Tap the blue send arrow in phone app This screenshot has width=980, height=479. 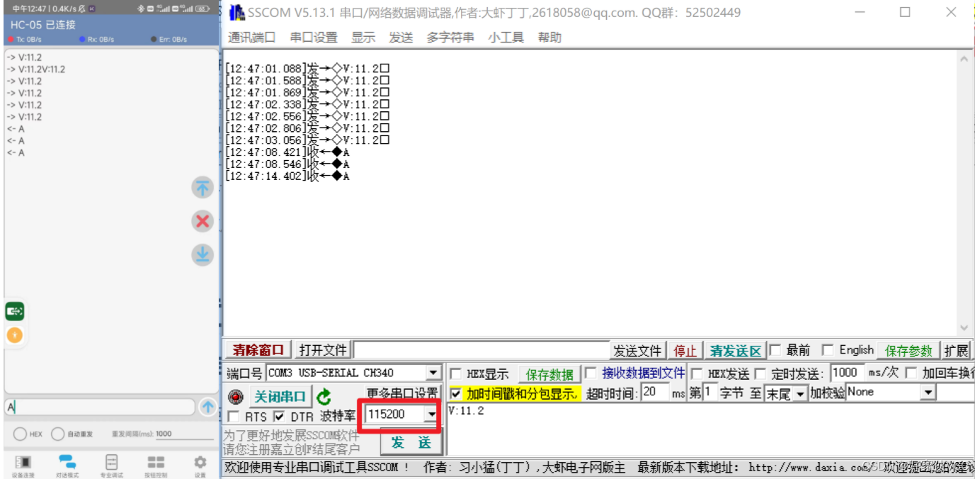(208, 407)
